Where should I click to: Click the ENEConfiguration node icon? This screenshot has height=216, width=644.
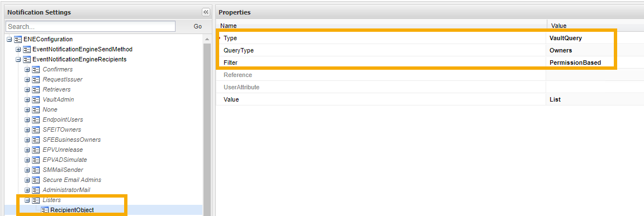[x=18, y=39]
